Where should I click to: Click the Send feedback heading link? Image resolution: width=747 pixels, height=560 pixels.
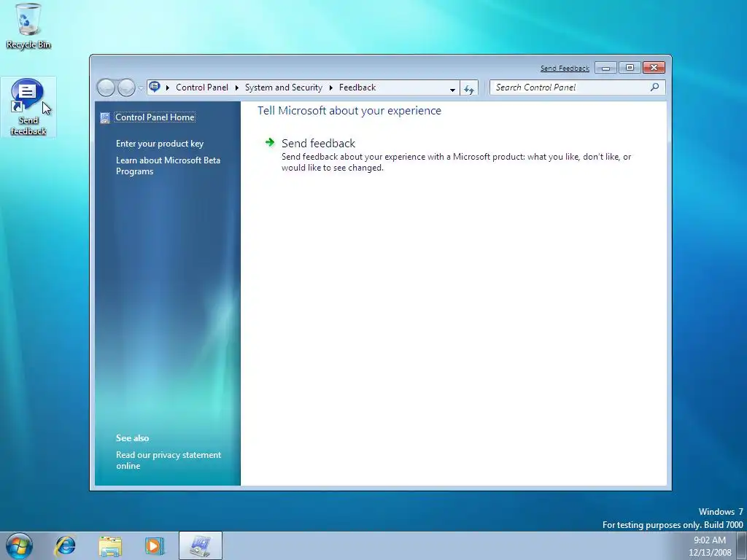point(318,144)
